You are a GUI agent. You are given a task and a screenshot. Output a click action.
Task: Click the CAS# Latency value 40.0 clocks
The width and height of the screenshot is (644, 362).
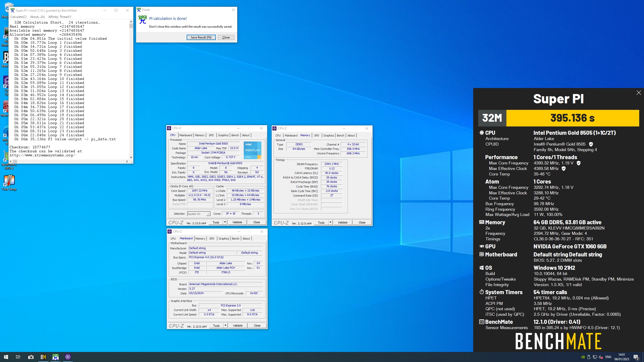pyautogui.click(x=332, y=173)
